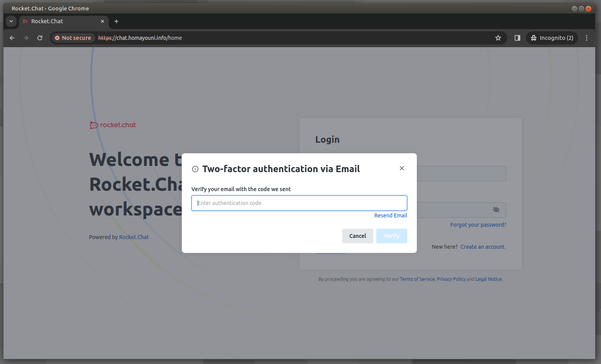Viewport: 601px width, 364px height.
Task: Click the info icon beside dialog title
Action: point(195,169)
